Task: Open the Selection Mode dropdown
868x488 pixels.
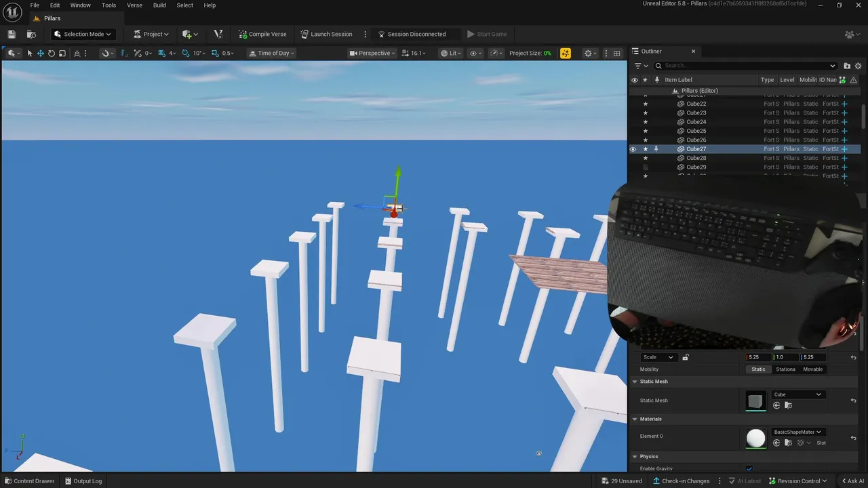Action: tap(82, 34)
